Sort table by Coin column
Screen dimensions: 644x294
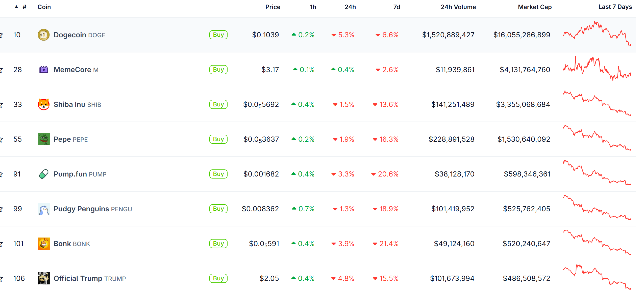tap(44, 7)
